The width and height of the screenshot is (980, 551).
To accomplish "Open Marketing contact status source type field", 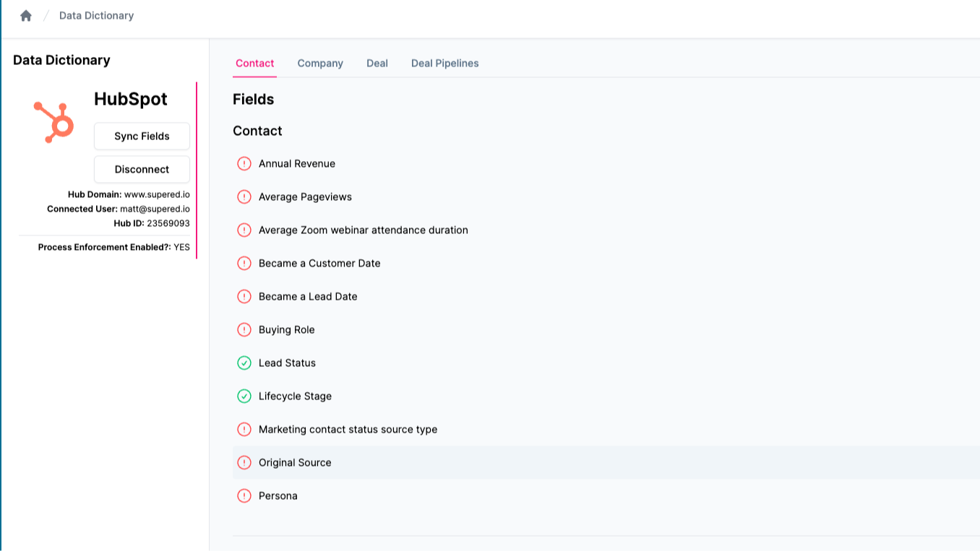I will [x=606, y=430].
